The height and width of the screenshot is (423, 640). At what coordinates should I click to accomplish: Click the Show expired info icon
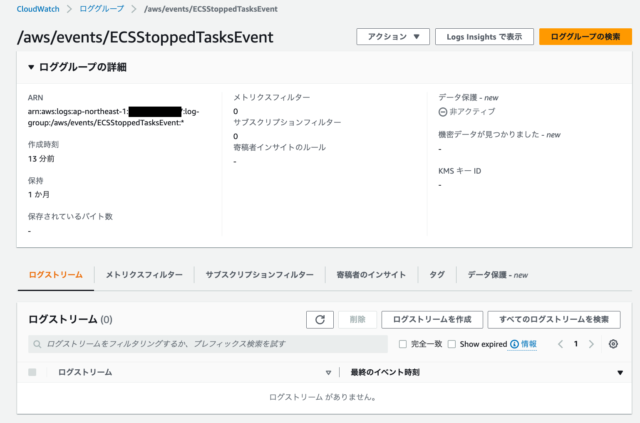[x=514, y=344]
